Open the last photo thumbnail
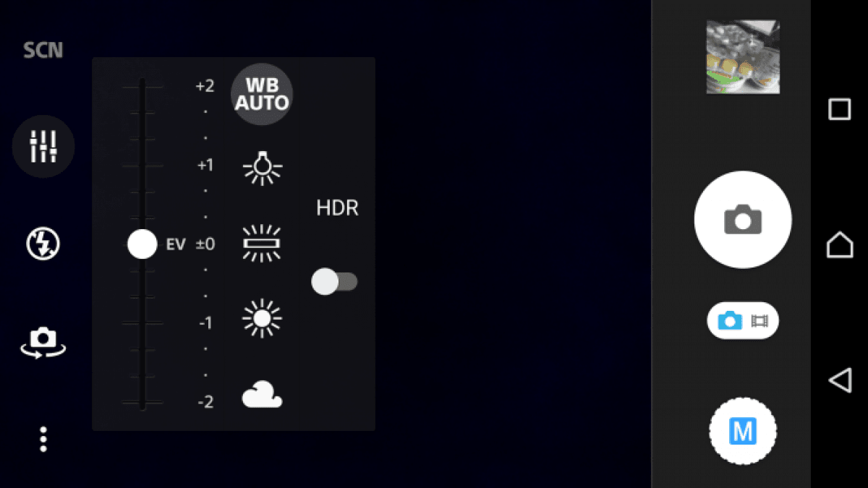Image resolution: width=868 pixels, height=488 pixels. [743, 56]
